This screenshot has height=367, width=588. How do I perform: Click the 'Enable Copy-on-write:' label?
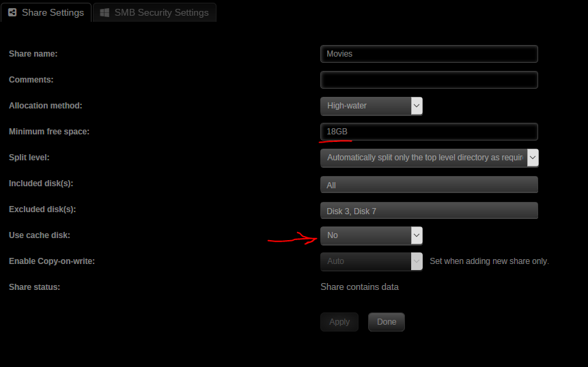pos(52,261)
